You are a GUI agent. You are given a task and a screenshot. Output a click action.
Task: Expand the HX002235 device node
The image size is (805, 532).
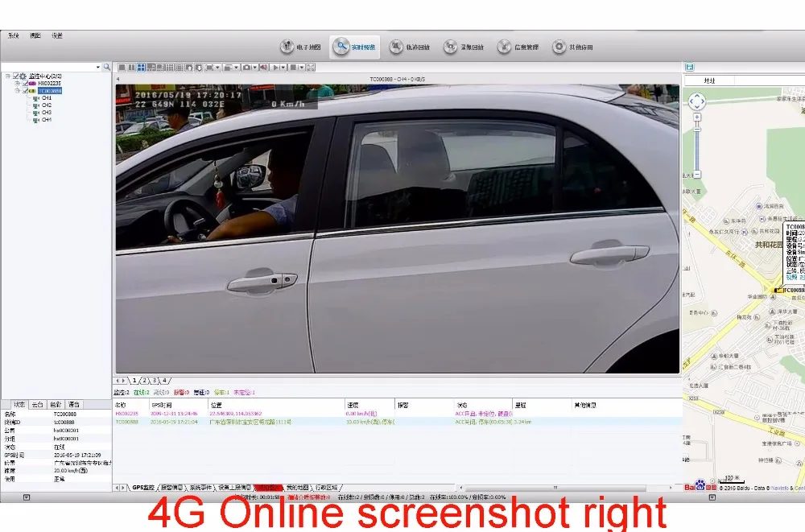pyautogui.click(x=17, y=83)
